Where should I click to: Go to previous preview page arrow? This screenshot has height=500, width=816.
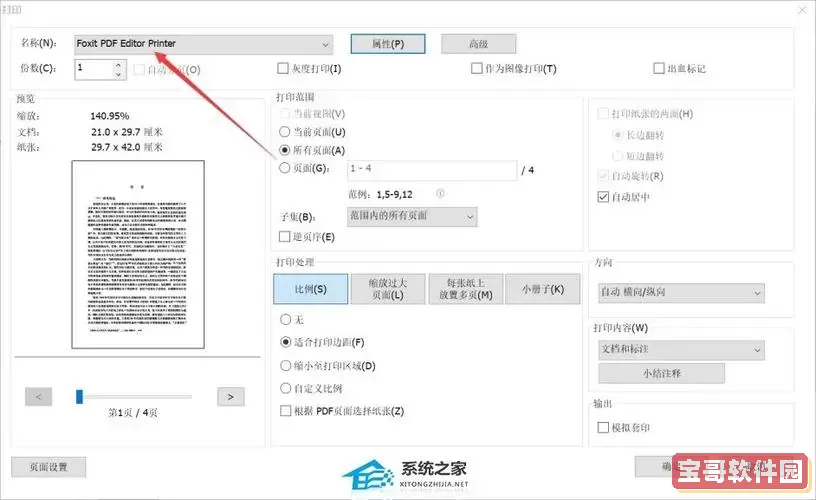pyautogui.click(x=39, y=397)
